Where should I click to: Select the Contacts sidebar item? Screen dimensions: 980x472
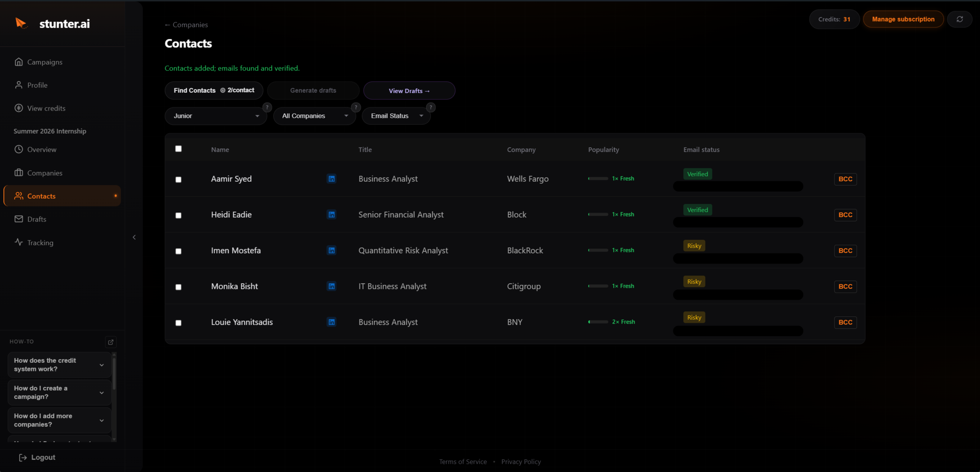[x=62, y=196]
